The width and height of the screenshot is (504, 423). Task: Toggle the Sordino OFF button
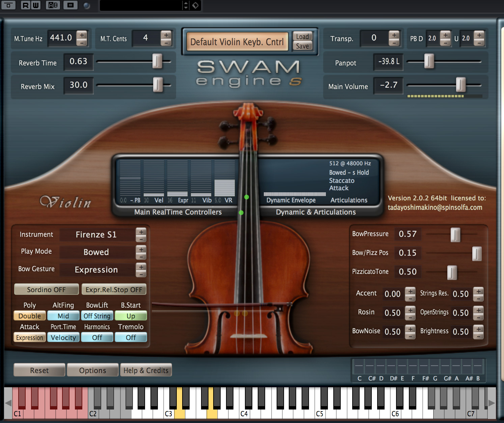point(47,289)
